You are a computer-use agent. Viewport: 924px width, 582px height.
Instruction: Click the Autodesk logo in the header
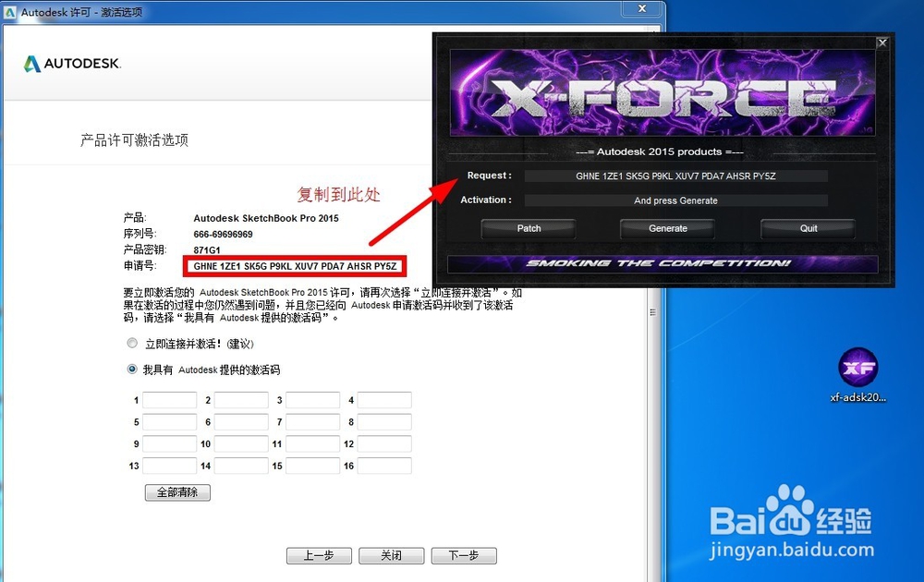(72, 63)
